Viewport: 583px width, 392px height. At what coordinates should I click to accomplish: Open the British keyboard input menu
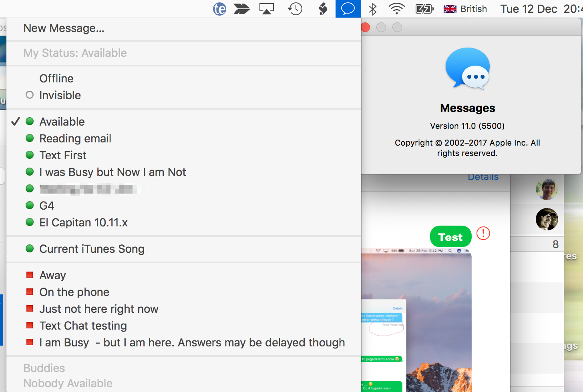coord(464,8)
